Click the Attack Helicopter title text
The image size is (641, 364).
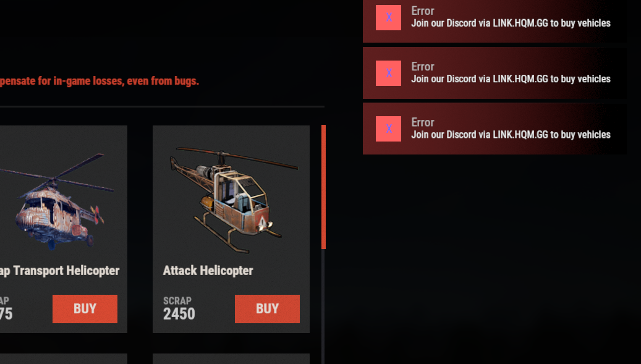tap(208, 271)
